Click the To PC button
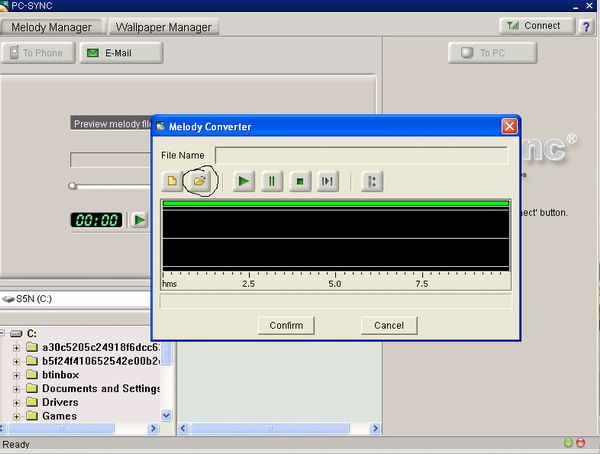This screenshot has height=454, width=600. click(x=492, y=53)
